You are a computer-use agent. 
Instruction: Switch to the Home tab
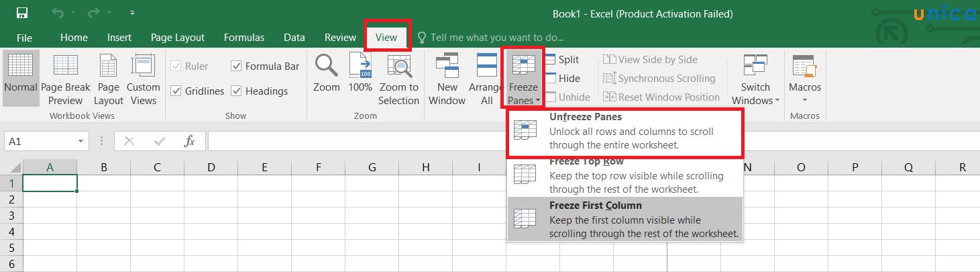[x=74, y=38]
